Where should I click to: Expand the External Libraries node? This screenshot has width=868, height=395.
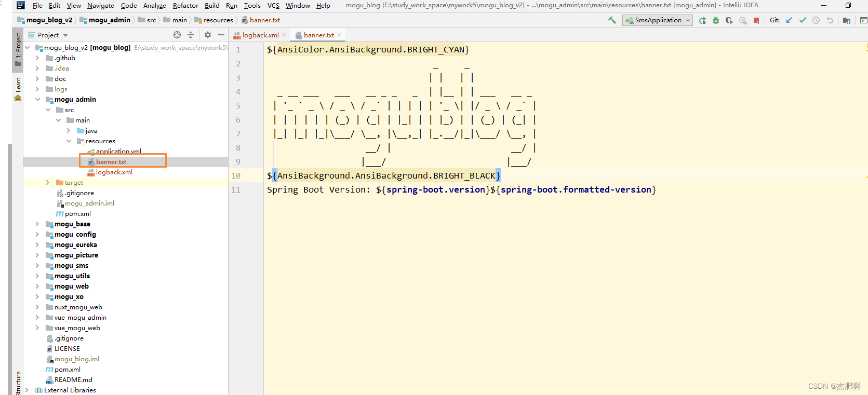pos(27,390)
